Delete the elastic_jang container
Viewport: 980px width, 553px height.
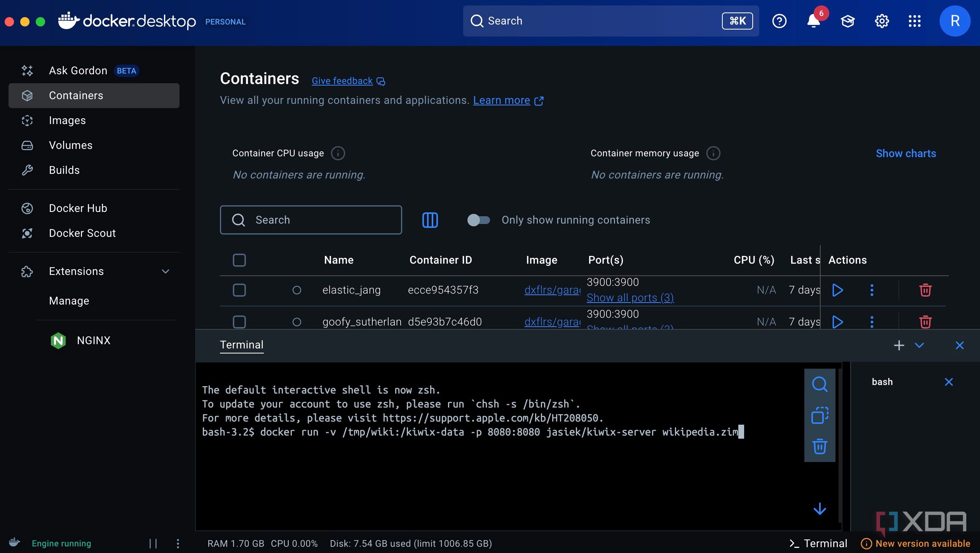pos(925,290)
